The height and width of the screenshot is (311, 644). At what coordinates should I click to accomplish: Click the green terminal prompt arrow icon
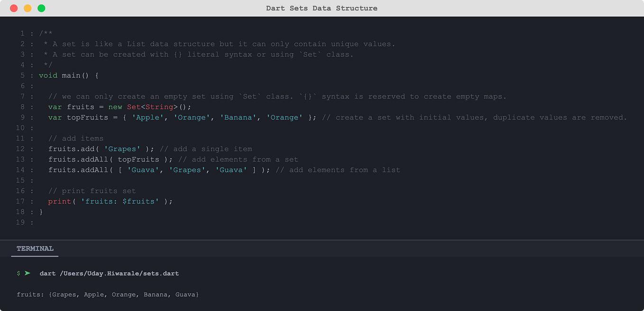[x=27, y=273]
